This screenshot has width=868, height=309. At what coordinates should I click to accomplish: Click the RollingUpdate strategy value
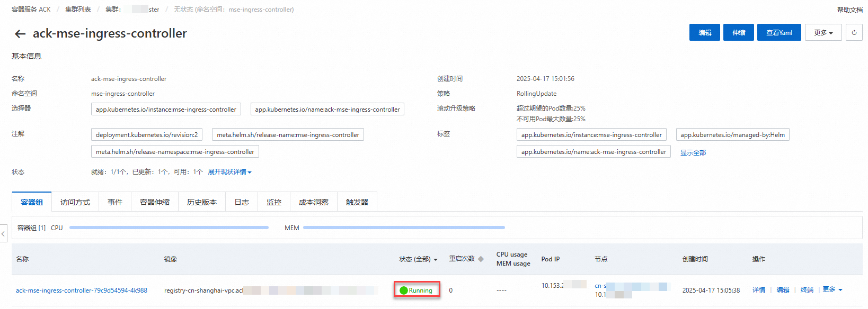[536, 94]
